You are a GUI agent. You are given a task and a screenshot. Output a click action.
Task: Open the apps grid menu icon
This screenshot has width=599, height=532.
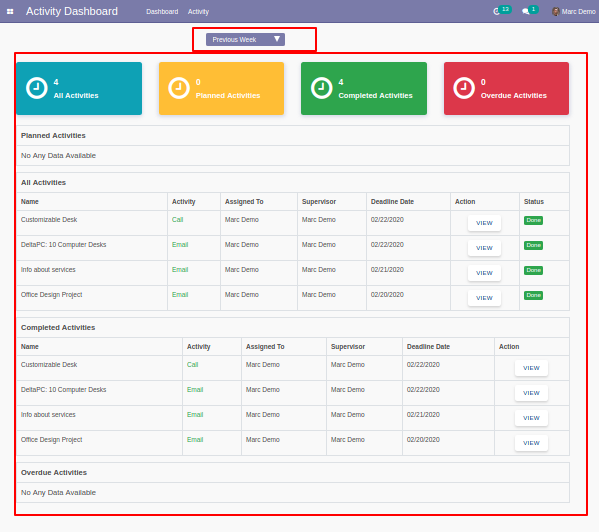[x=10, y=11]
